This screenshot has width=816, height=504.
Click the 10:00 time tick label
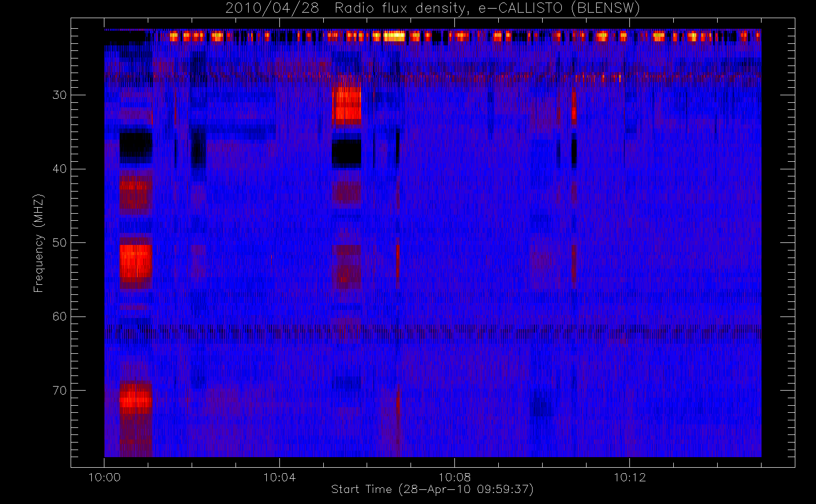coord(104,477)
